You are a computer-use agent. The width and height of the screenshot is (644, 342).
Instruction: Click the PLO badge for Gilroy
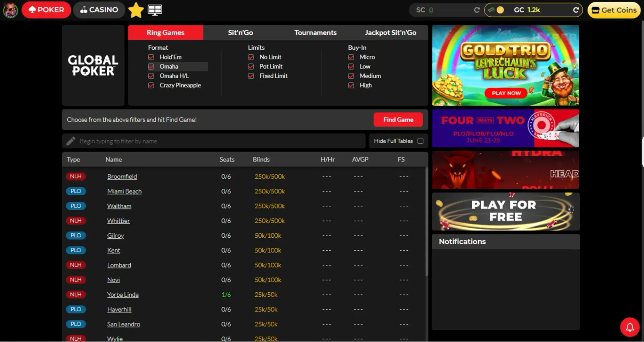pyautogui.click(x=76, y=235)
